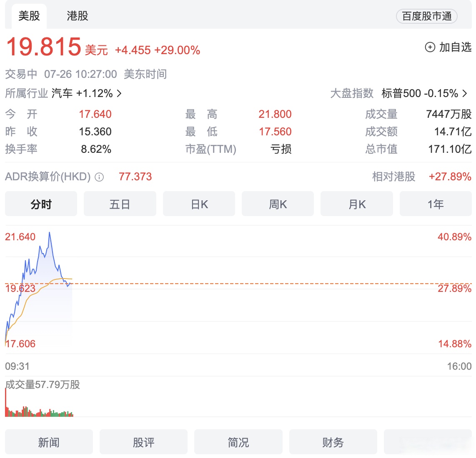The height and width of the screenshot is (458, 476).
Task: View the 周K weekly chart
Action: tap(278, 204)
